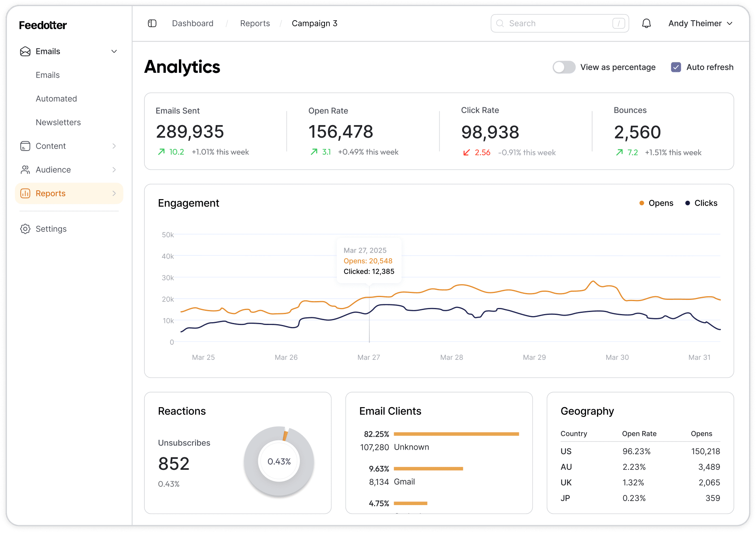This screenshot has height=533, width=756.
Task: Click the Audience people icon
Action: (x=25, y=170)
